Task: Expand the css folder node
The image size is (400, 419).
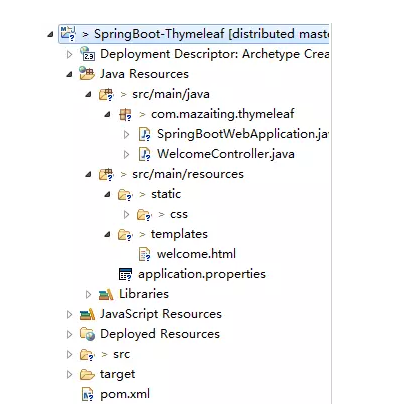Action: pyautogui.click(x=127, y=214)
